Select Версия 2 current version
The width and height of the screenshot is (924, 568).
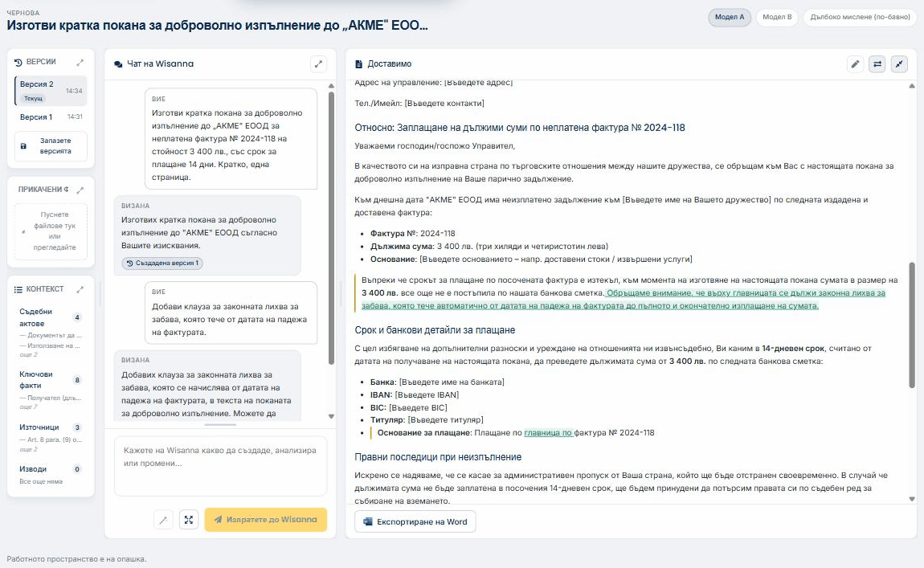coord(51,91)
